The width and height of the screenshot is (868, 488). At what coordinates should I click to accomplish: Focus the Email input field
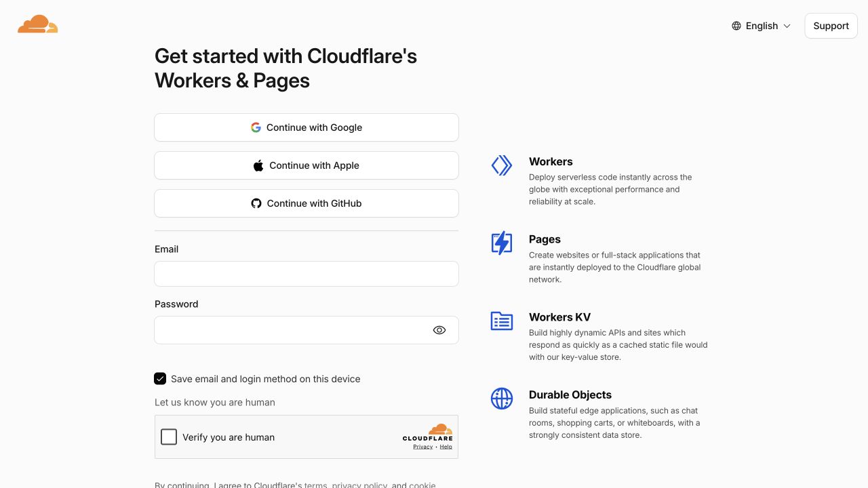coord(307,274)
